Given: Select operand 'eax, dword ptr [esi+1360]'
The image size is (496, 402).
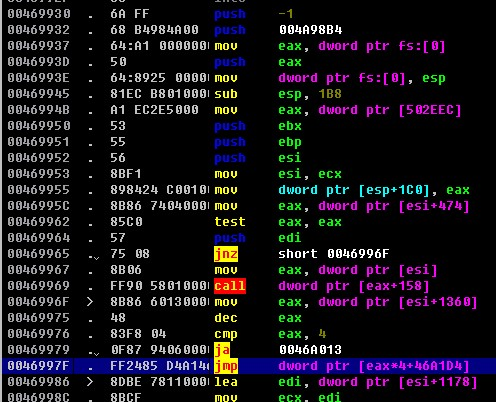Looking at the screenshot, I should 378,302.
